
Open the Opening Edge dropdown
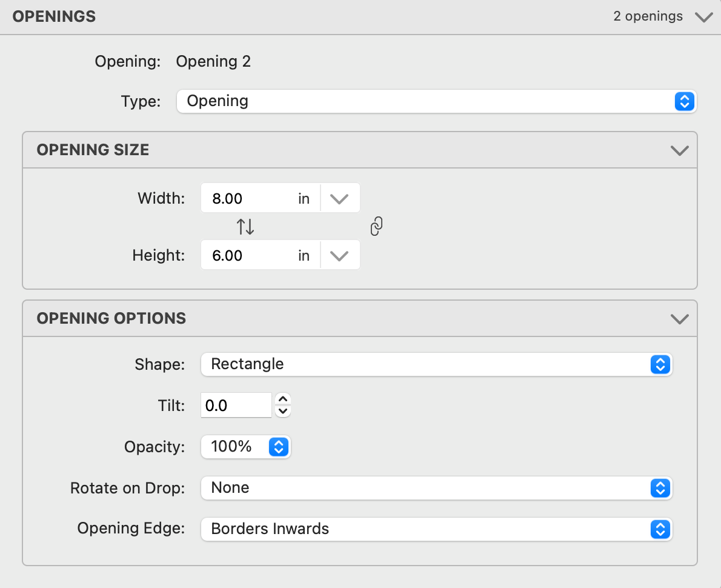point(436,529)
